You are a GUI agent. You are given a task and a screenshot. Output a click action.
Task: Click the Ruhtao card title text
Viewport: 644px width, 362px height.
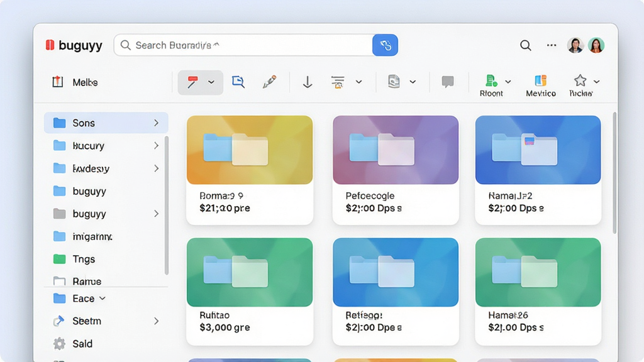coord(214,315)
